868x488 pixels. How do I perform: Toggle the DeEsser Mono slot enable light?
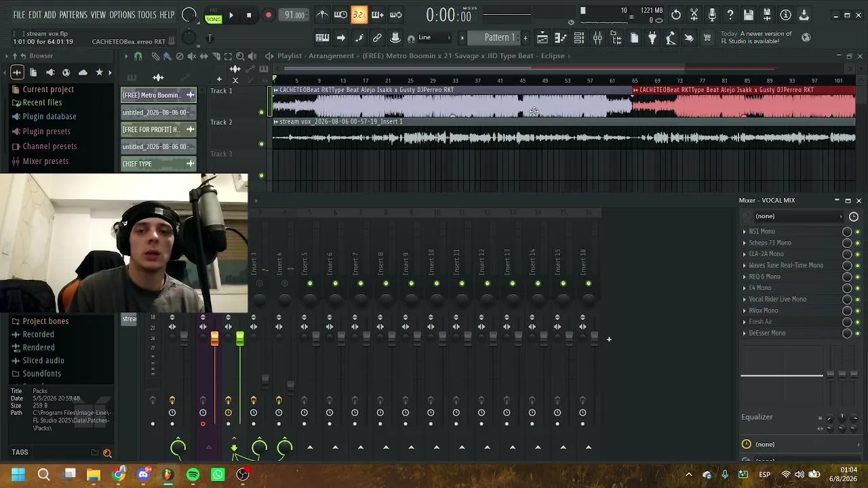(857, 334)
